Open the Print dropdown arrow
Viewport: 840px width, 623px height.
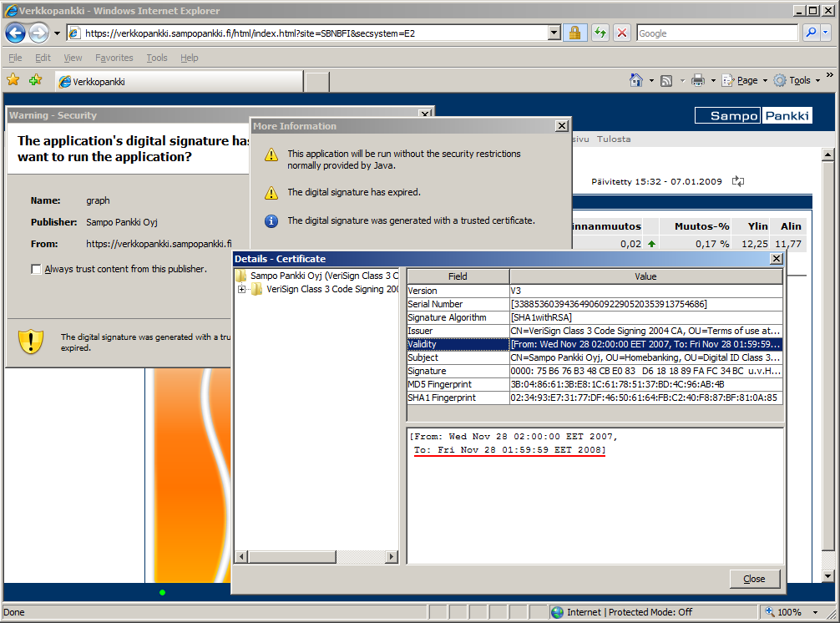[x=713, y=81]
